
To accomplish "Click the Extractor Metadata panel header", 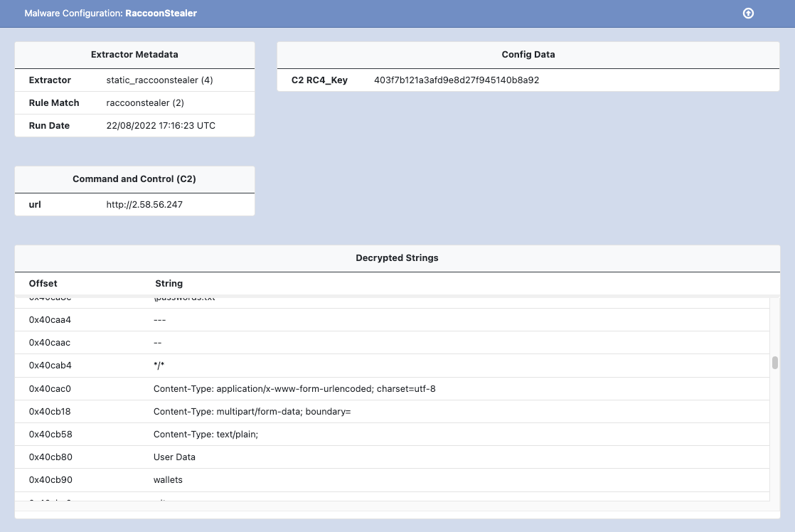I will coord(134,55).
